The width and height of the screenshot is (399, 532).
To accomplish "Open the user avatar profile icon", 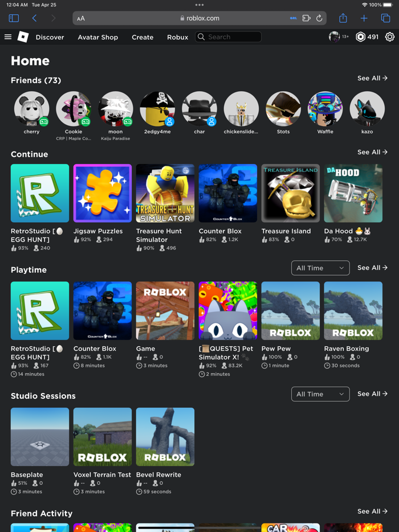I will tap(334, 36).
